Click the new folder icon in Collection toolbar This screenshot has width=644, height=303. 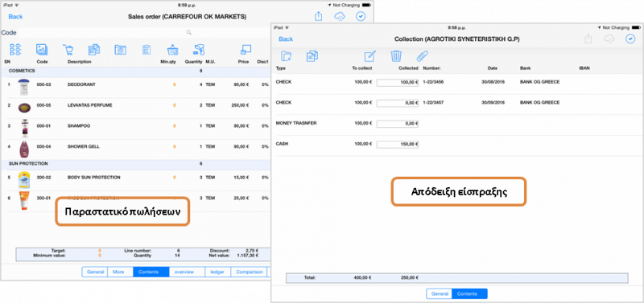point(286,55)
